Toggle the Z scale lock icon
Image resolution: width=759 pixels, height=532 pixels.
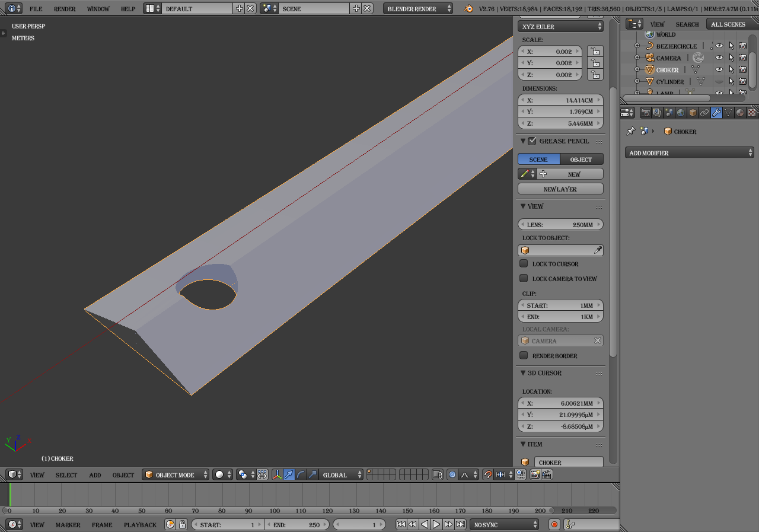(595, 75)
